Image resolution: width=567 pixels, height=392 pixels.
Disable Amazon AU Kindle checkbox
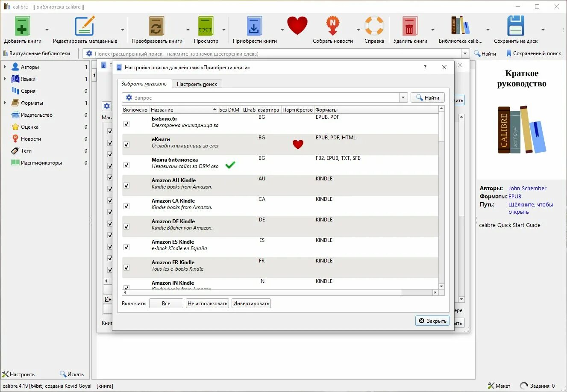point(126,186)
